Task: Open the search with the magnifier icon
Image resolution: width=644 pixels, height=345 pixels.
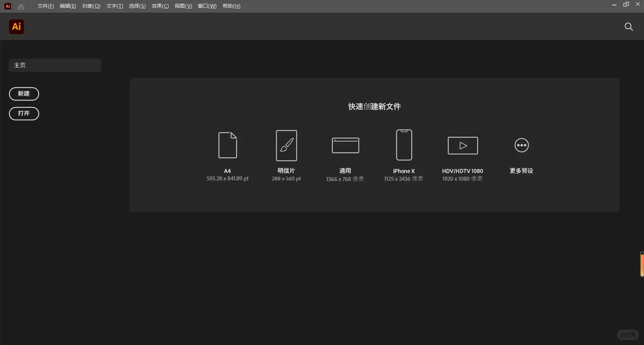Action: 629,27
